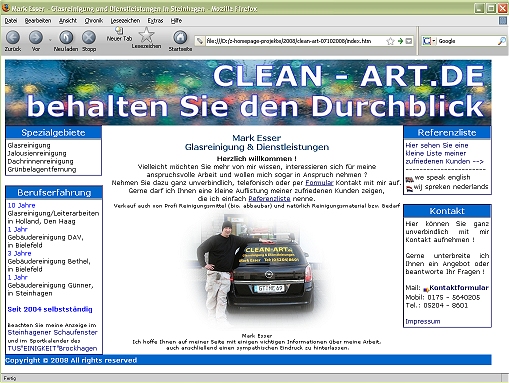Click the Copyright 2008 footer text
Screen dimensions: 509x383
pyautogui.click(x=71, y=360)
